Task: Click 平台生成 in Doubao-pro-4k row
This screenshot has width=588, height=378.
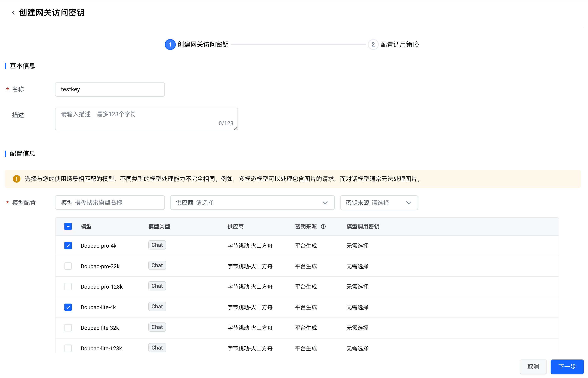Action: tap(306, 246)
